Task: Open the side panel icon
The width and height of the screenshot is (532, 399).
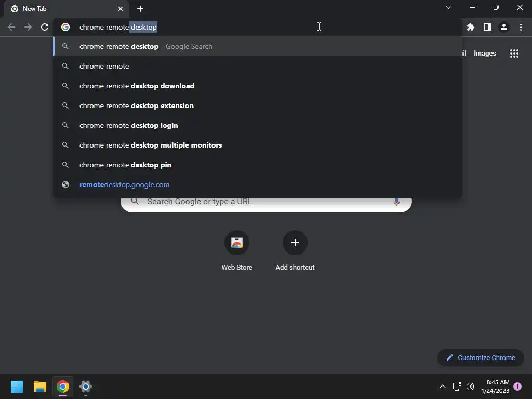Action: tap(487, 27)
